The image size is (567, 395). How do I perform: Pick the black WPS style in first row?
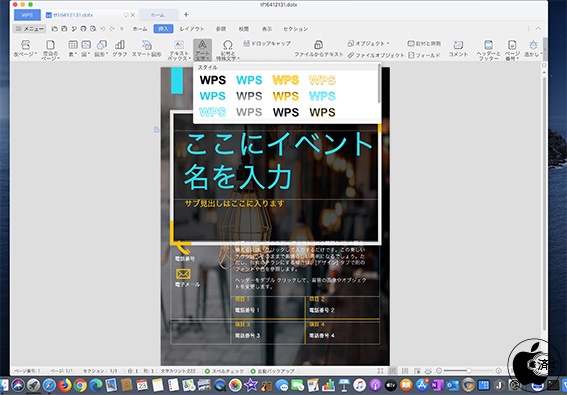pos(213,80)
